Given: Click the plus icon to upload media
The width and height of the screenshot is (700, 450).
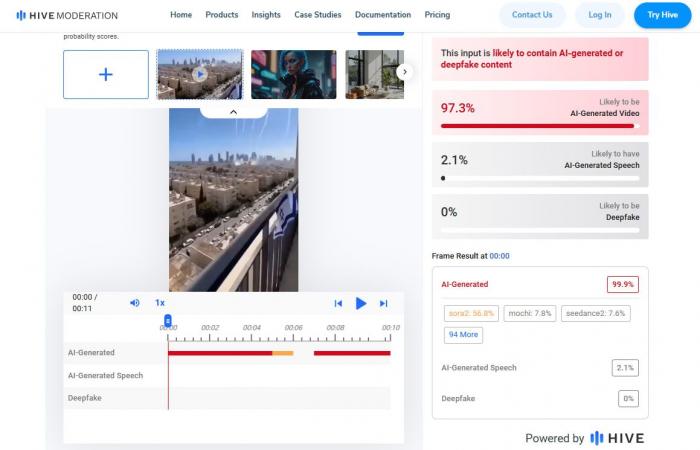Looking at the screenshot, I should click(x=106, y=75).
